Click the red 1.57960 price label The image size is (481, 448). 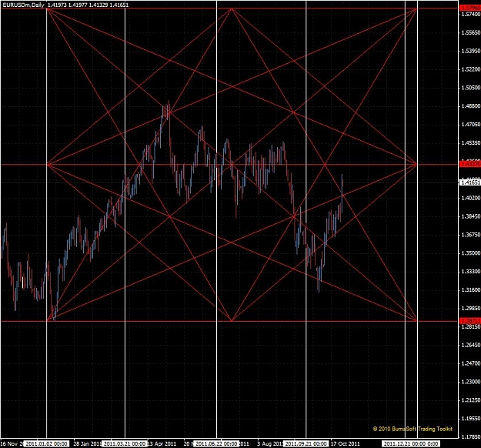[x=470, y=8]
